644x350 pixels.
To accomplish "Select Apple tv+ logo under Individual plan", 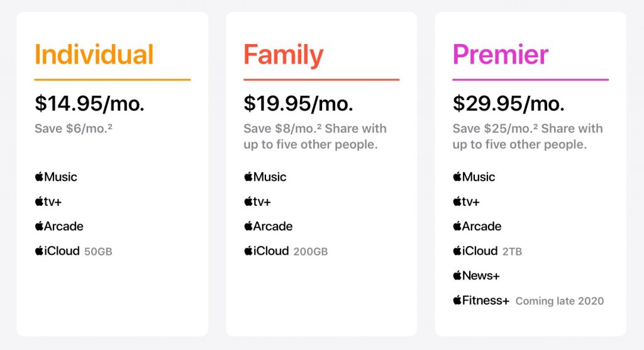I will (x=48, y=201).
